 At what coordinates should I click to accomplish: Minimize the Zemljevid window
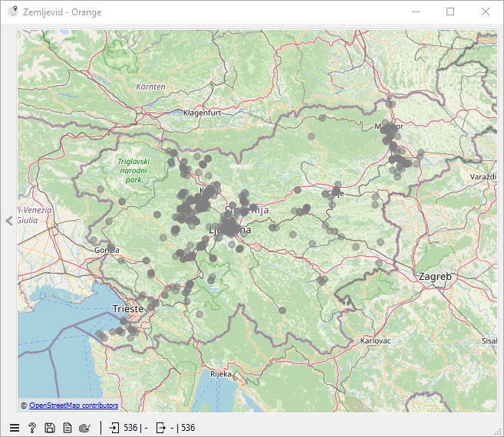tap(416, 12)
